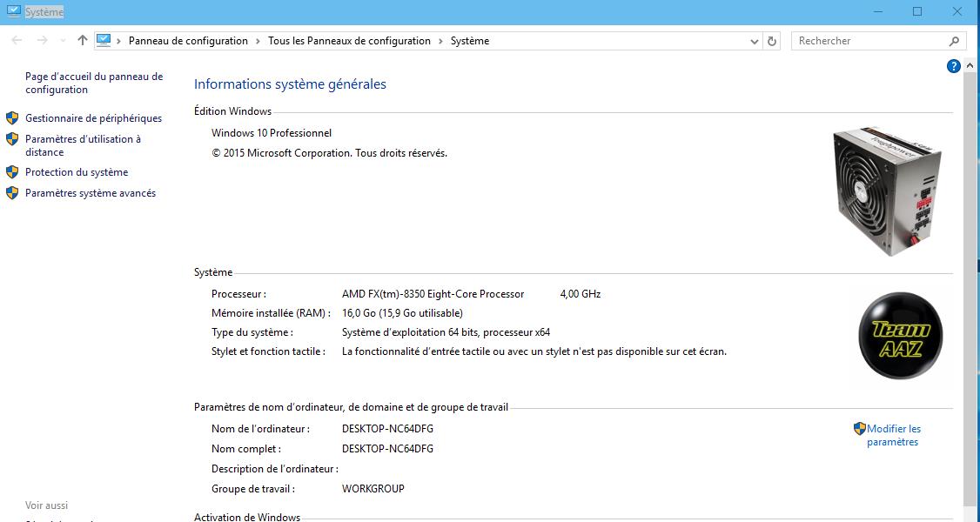
Task: Click the Back navigation arrow
Action: point(17,41)
